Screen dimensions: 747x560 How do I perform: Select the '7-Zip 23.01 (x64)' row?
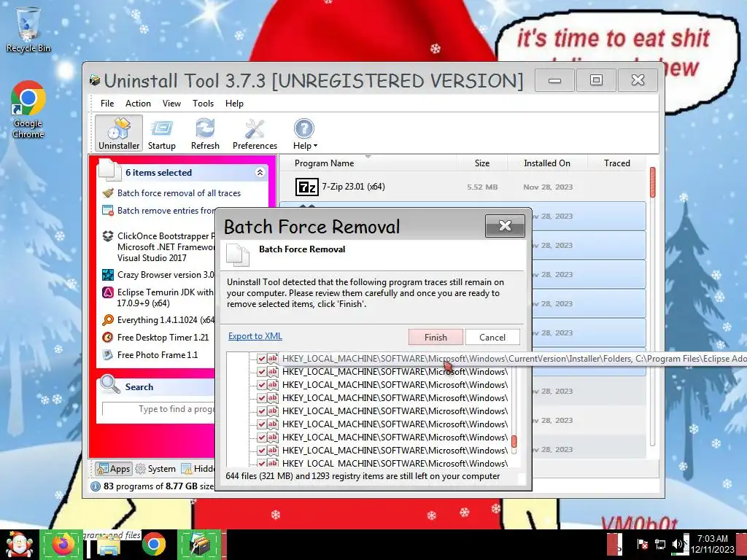pyautogui.click(x=462, y=187)
